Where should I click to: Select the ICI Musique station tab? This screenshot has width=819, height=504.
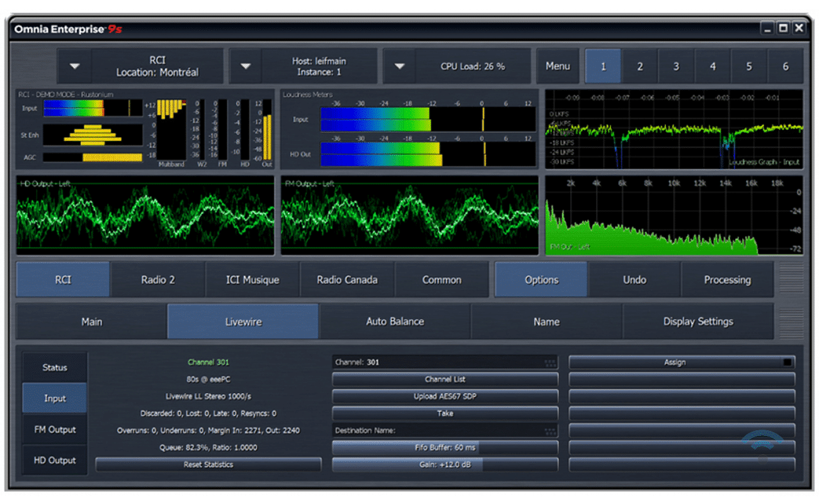[253, 280]
